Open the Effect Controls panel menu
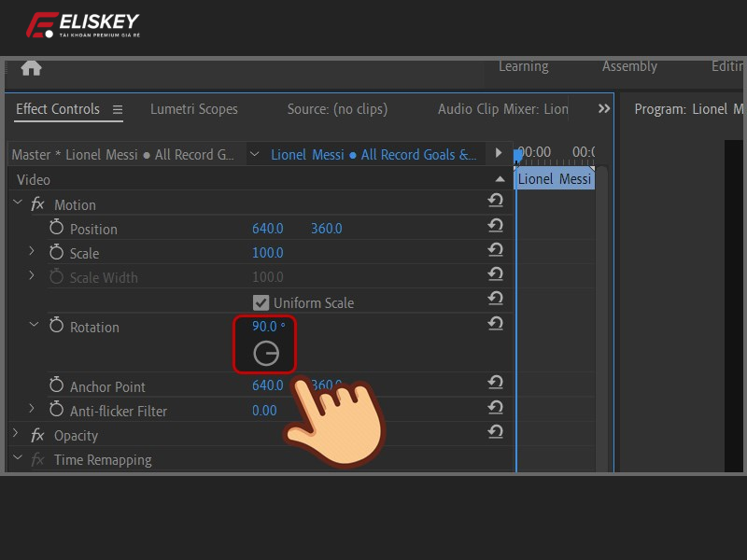This screenshot has height=560, width=747. point(118,110)
